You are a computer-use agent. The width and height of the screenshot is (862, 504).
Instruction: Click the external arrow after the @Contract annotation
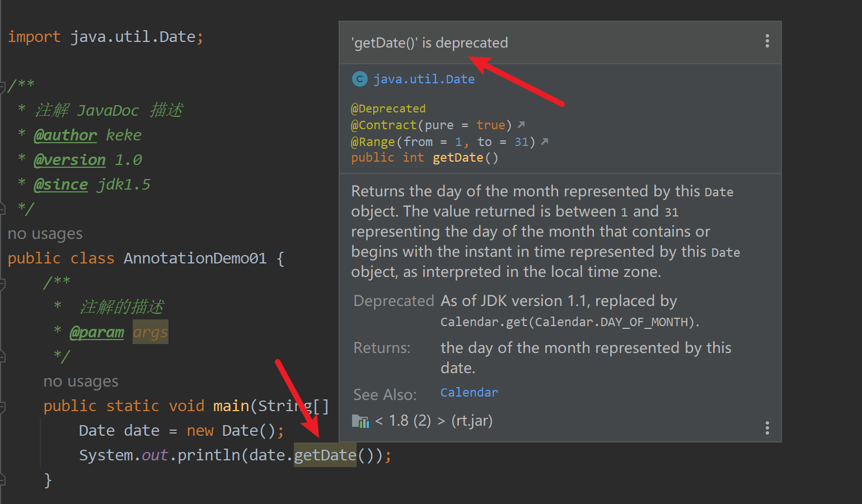[521, 125]
